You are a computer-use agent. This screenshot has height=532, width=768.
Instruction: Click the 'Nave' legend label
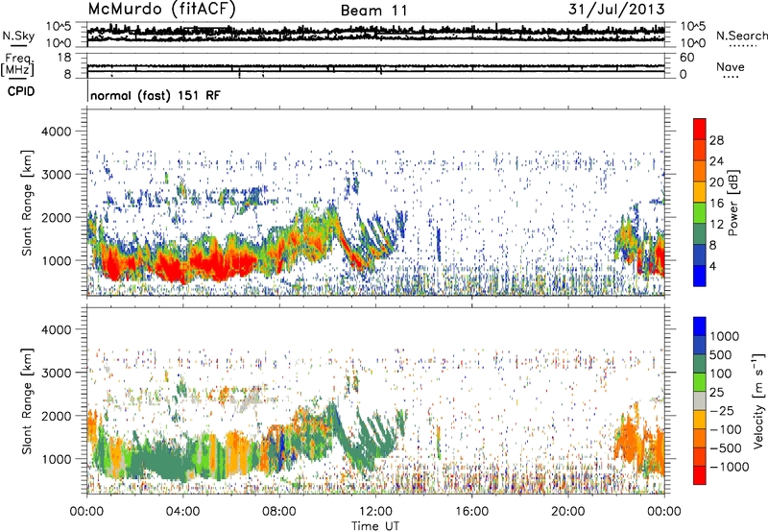point(731,66)
